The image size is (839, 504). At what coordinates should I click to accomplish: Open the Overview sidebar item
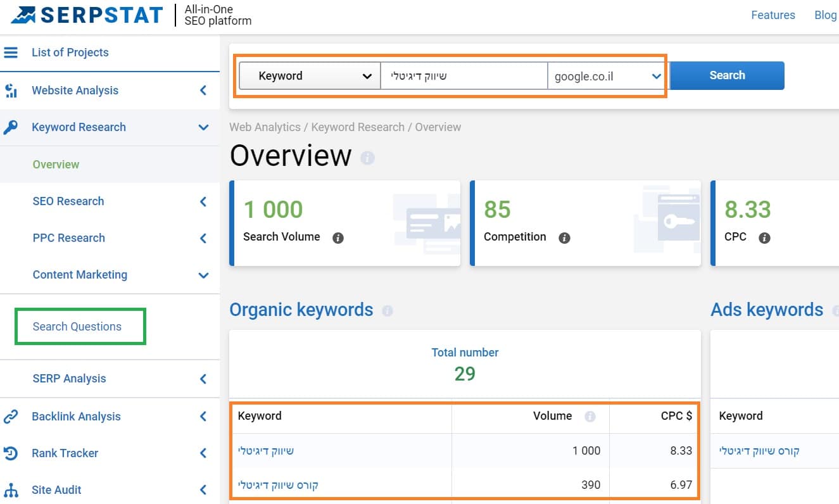[x=56, y=165]
